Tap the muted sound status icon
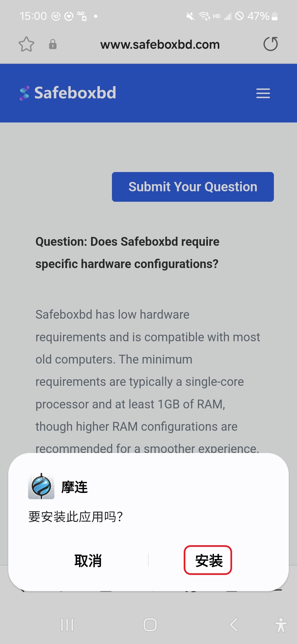Screen dimensions: 297x644 click(x=190, y=16)
